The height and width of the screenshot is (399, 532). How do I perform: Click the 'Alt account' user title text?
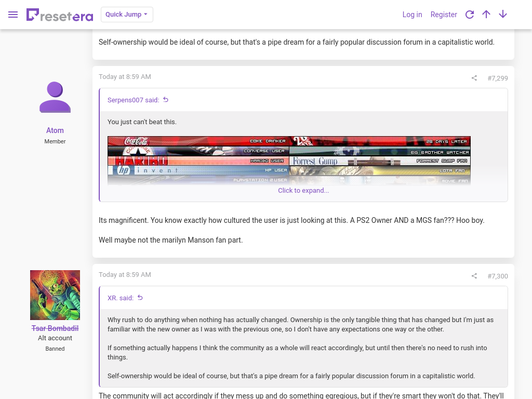55,338
